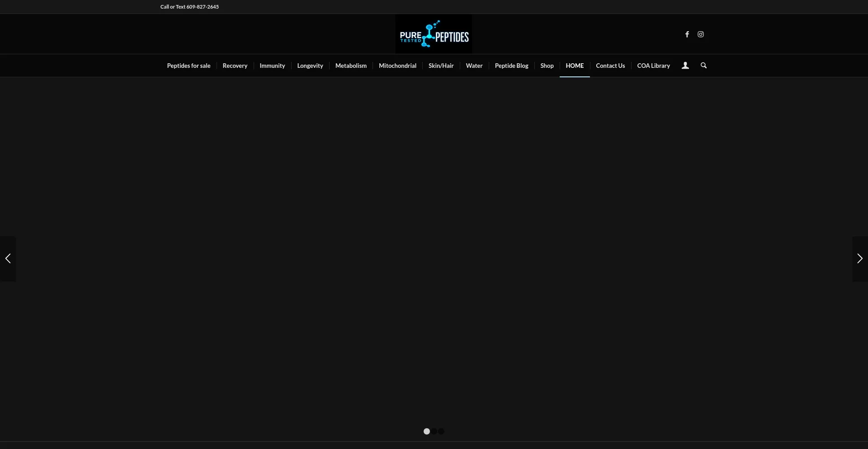This screenshot has width=868, height=449.
Task: Navigate to Immunity category
Action: coord(272,66)
